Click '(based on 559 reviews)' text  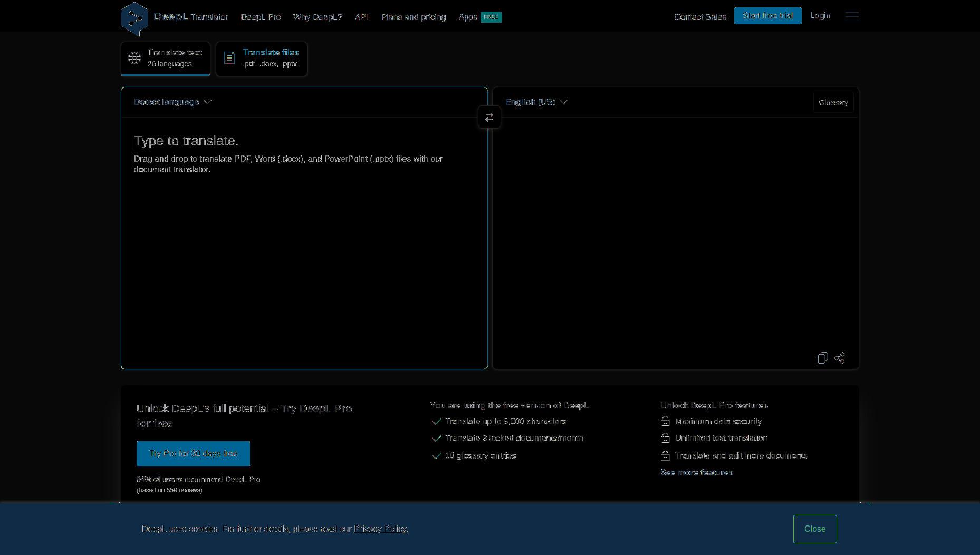tap(169, 490)
